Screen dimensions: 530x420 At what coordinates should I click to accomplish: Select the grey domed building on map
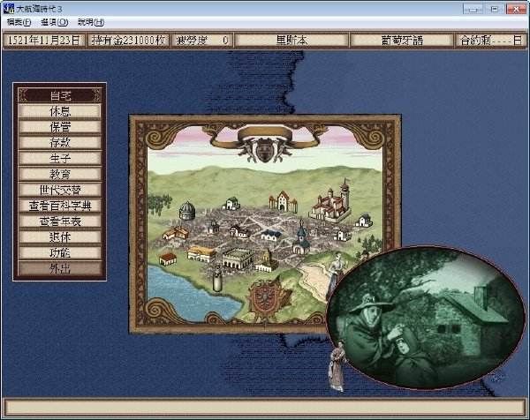tap(187, 211)
